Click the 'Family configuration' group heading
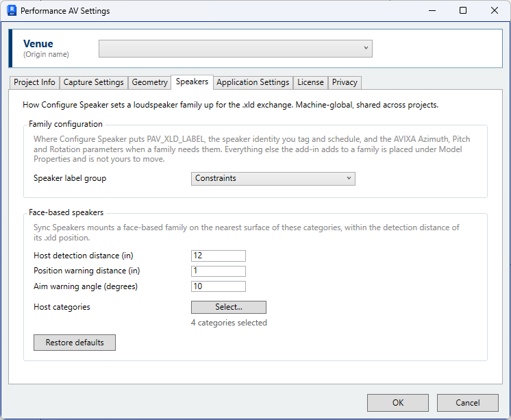Image resolution: width=511 pixels, height=420 pixels. pos(66,124)
